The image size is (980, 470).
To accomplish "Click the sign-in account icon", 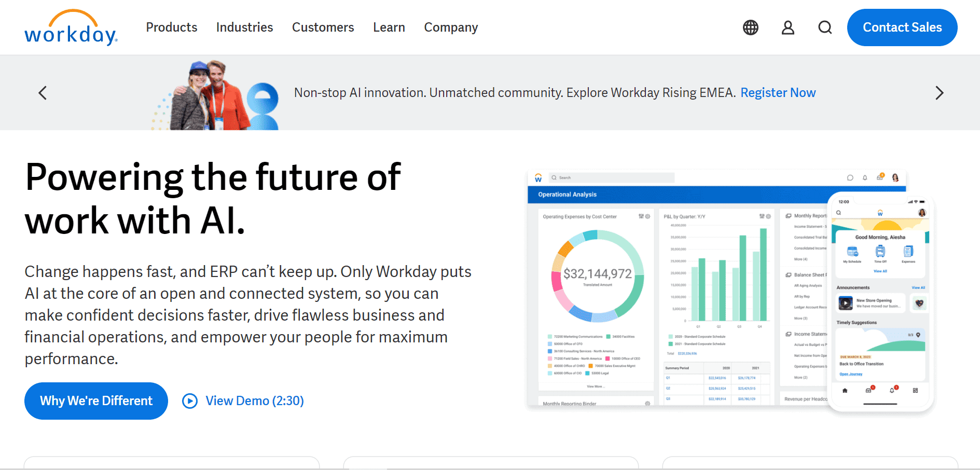I will pyautogui.click(x=788, y=27).
